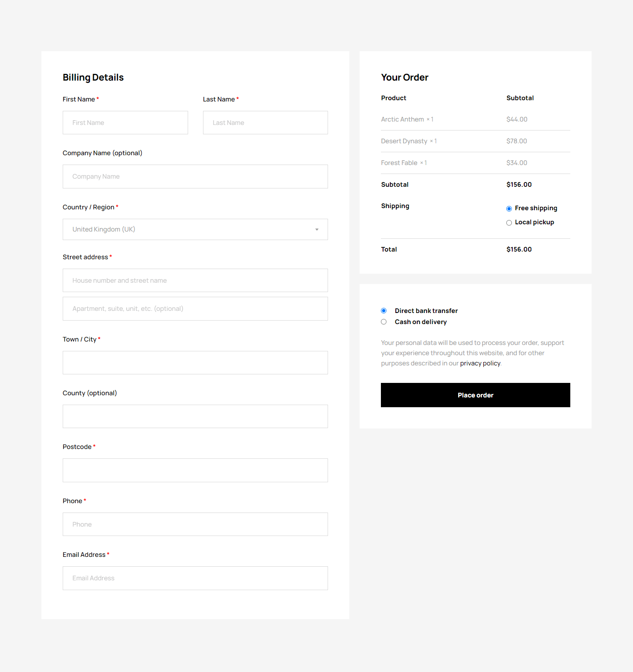The image size is (633, 672).
Task: Open the privacy policy link
Action: pos(480,363)
